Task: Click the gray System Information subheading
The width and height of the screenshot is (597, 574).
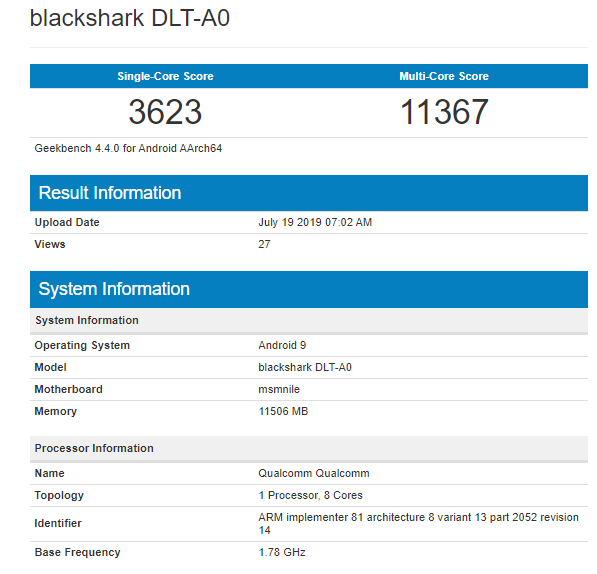Action: pos(87,320)
